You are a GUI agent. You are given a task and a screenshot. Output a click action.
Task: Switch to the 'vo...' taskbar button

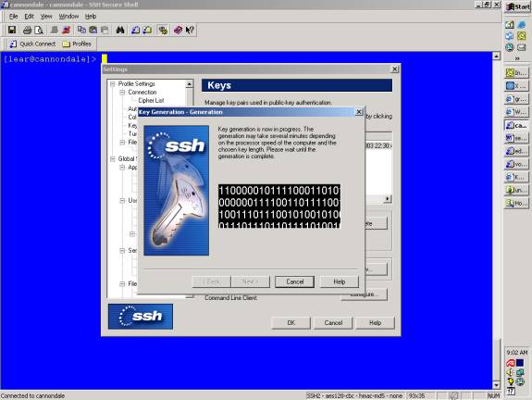(x=516, y=164)
